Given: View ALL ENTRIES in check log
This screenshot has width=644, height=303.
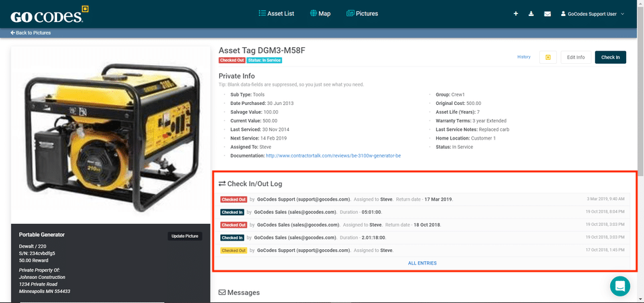Looking at the screenshot, I should (422, 263).
